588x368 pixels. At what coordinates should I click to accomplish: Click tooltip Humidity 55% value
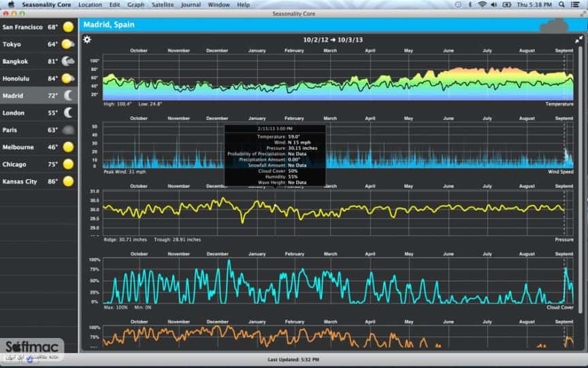click(293, 177)
